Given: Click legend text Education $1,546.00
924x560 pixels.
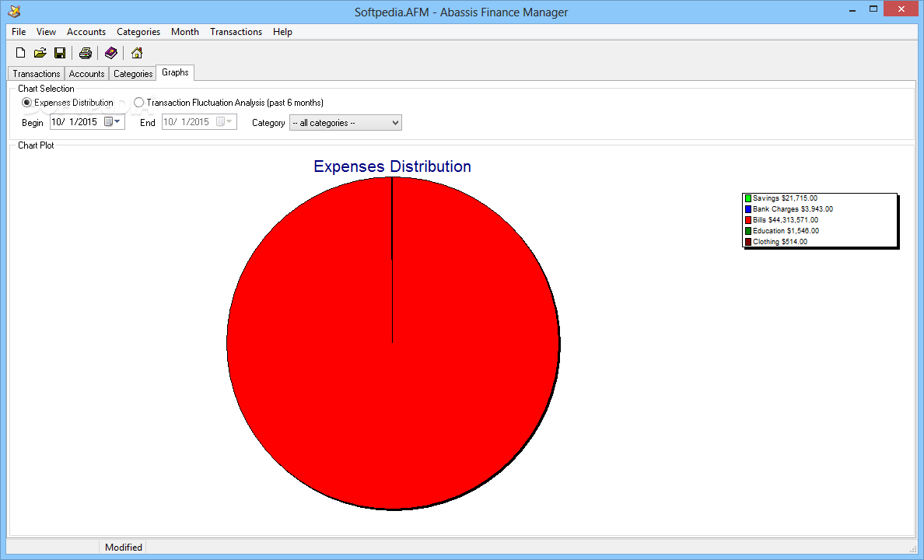Looking at the screenshot, I should 786,231.
